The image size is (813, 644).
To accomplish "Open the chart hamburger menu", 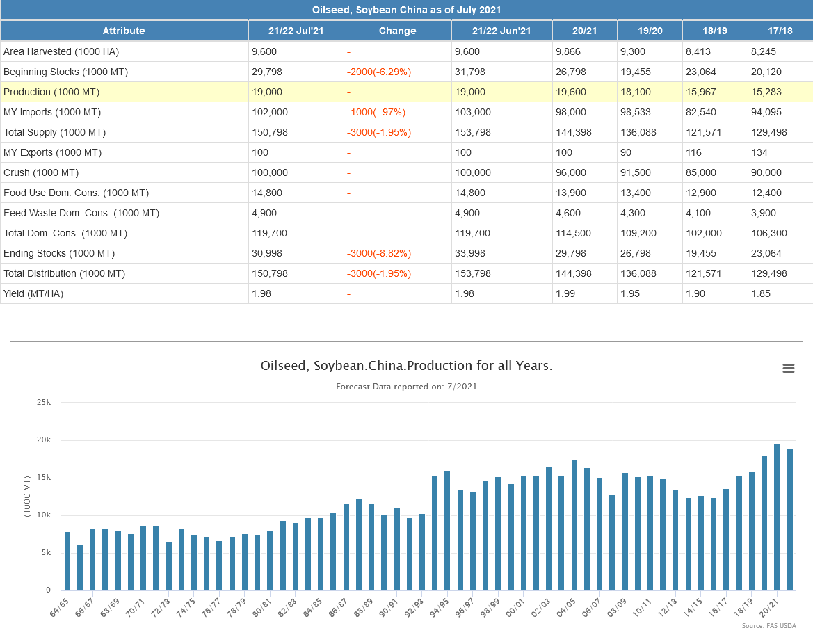I will click(788, 369).
